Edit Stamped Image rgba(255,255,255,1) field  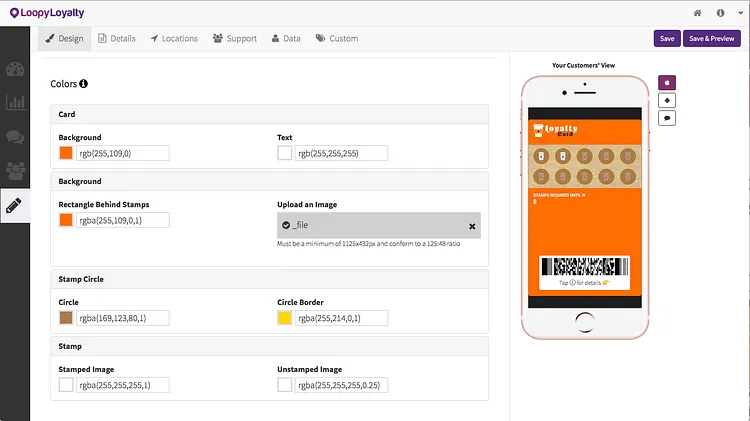(122, 385)
